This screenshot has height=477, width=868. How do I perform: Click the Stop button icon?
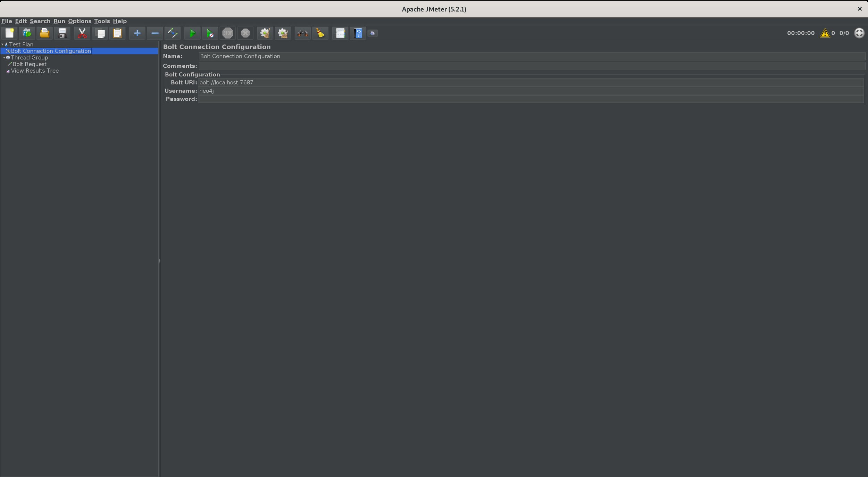click(x=228, y=33)
